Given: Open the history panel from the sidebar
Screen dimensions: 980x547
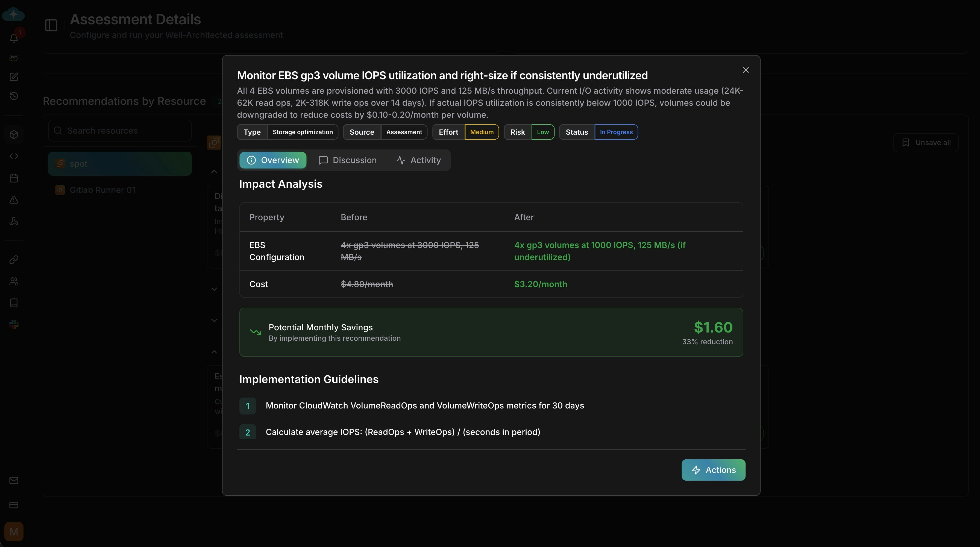Looking at the screenshot, I should click(14, 96).
